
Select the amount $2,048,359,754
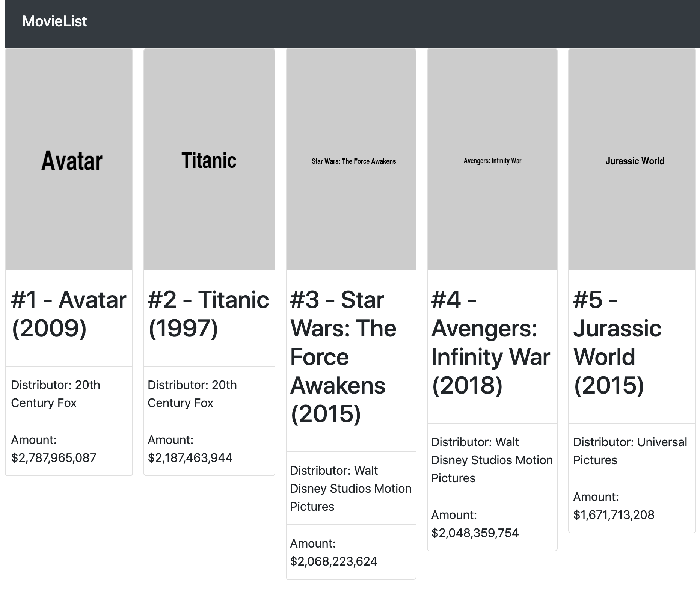pos(475,533)
